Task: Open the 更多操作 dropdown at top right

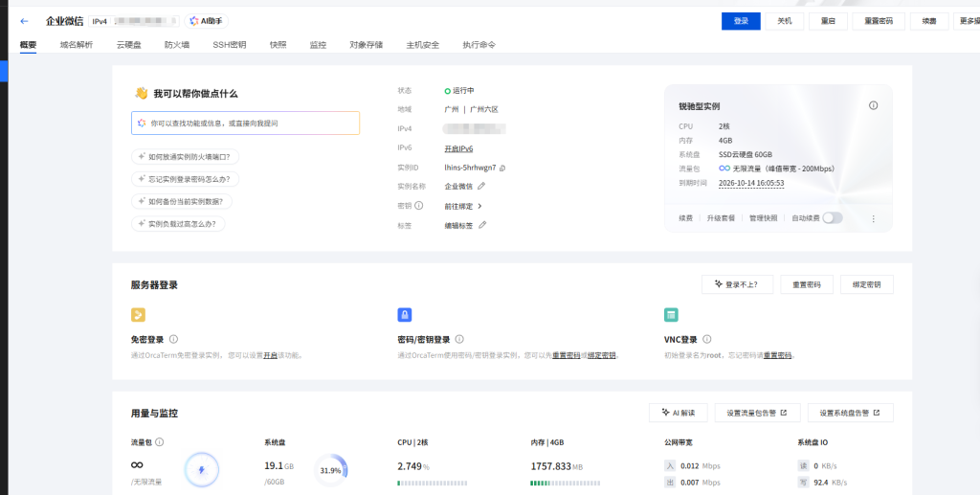Action: pyautogui.click(x=967, y=21)
